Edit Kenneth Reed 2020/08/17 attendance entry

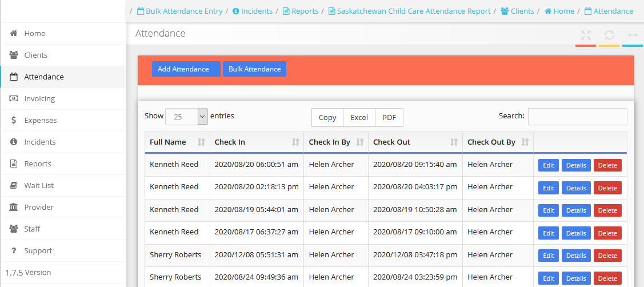click(x=549, y=233)
